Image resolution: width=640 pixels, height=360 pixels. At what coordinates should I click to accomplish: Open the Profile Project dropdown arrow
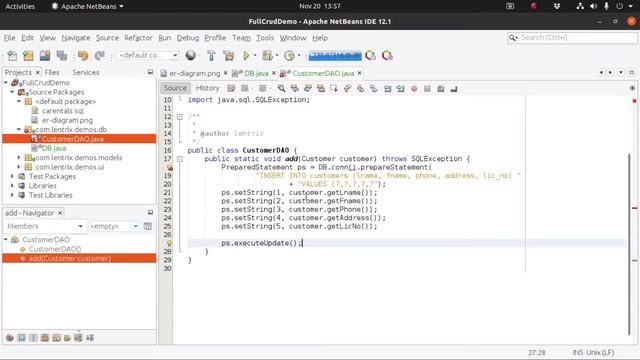(299, 56)
